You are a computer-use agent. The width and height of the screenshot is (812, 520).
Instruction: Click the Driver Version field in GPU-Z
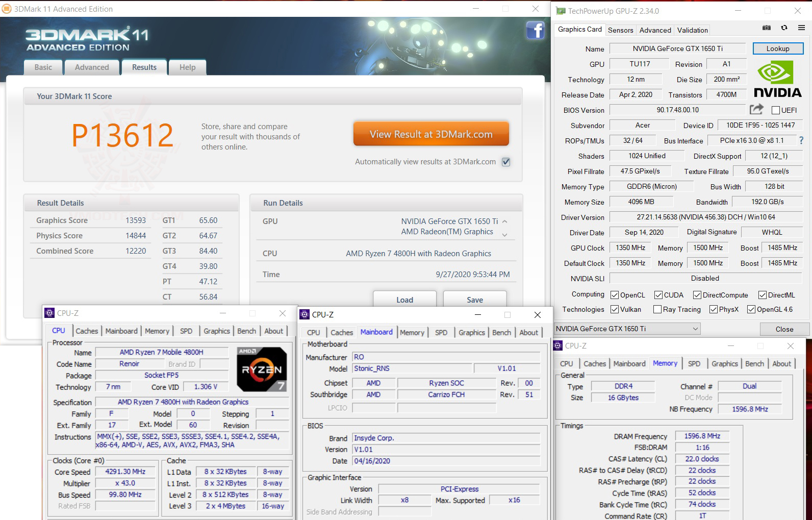[x=706, y=217]
